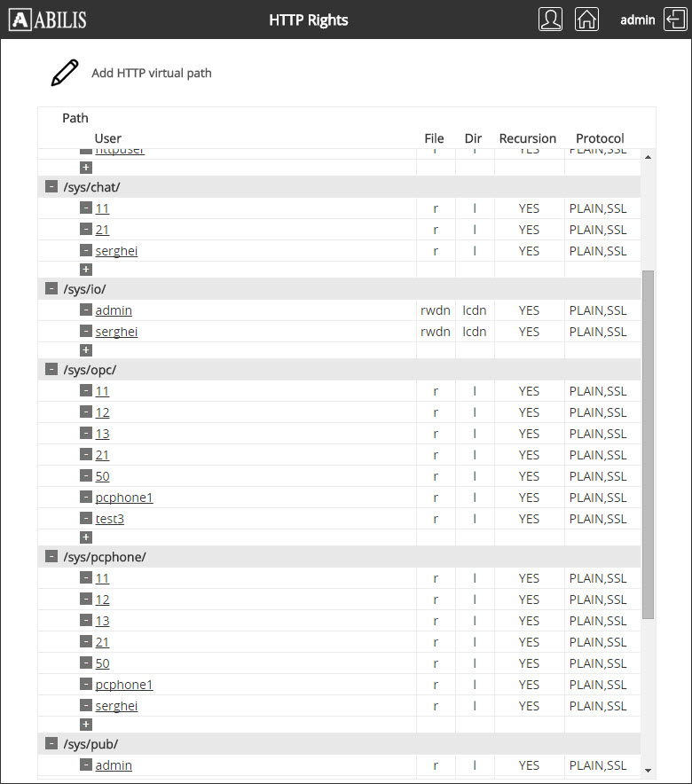The height and width of the screenshot is (784, 692).
Task: Click the Add HTTP virtual path text
Action: pos(152,73)
